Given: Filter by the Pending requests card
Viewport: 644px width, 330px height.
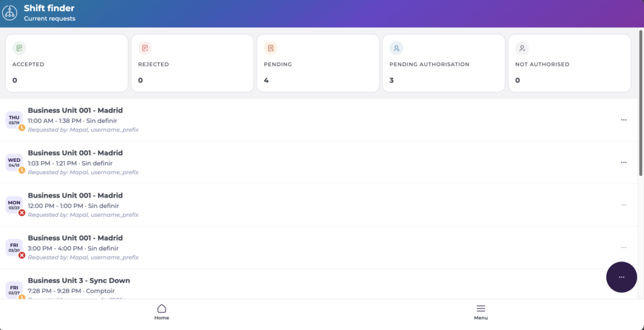Looking at the screenshot, I should click(x=318, y=64).
